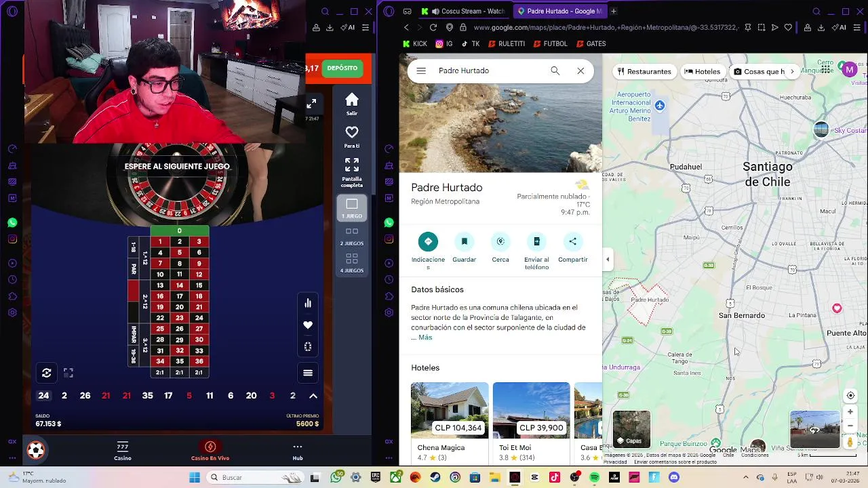Reload the Google Maps page
The height and width of the screenshot is (488, 868).
pos(433,27)
